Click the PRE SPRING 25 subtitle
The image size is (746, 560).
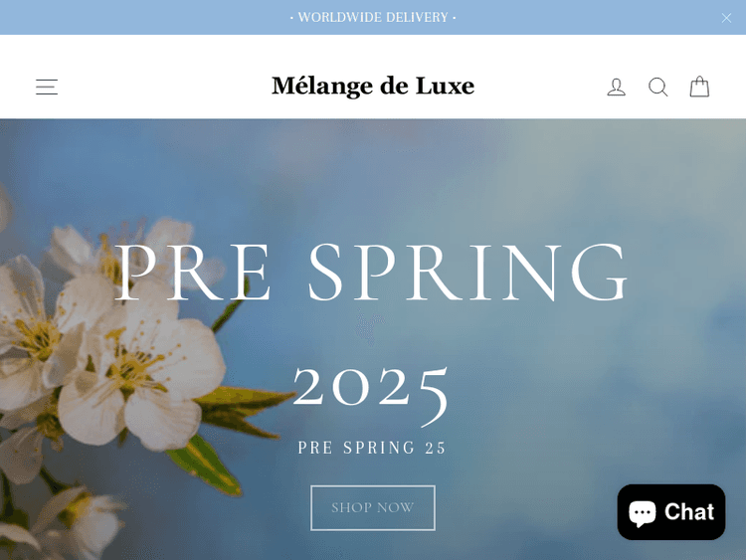click(372, 448)
